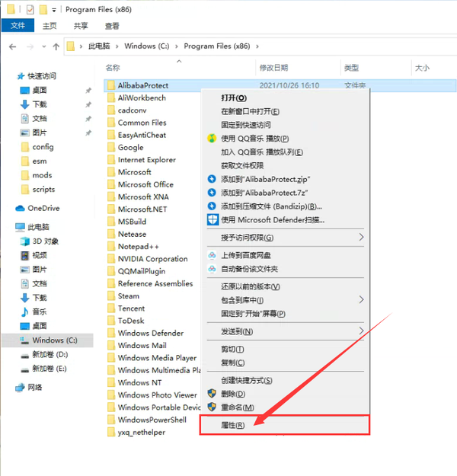Click the forward navigation arrow
Image resolution: width=457 pixels, height=476 pixels.
[x=30, y=46]
